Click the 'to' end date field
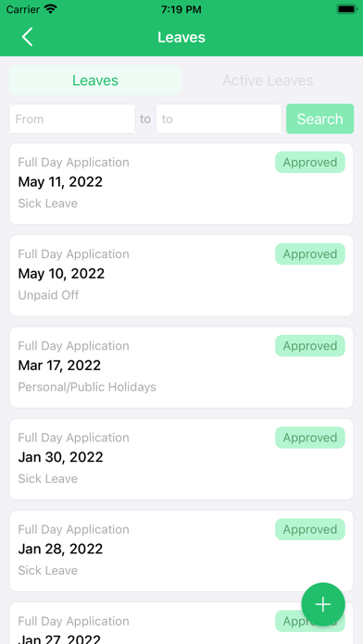Viewport: 363px width, 644px height. coord(219,118)
